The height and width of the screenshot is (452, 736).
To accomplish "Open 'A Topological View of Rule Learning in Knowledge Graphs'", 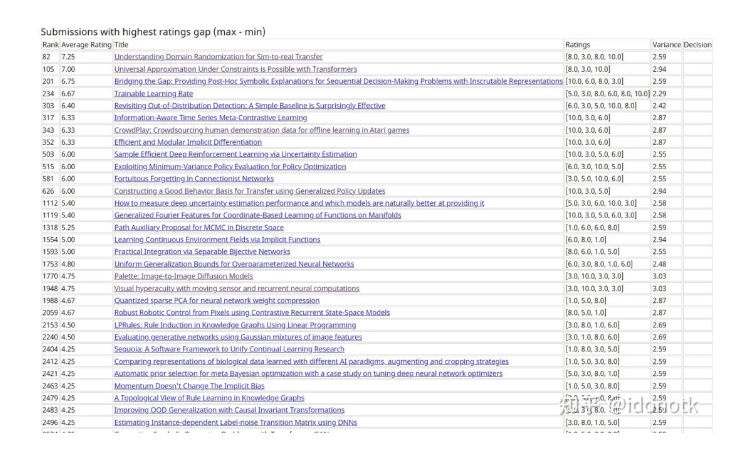I will 209,398.
